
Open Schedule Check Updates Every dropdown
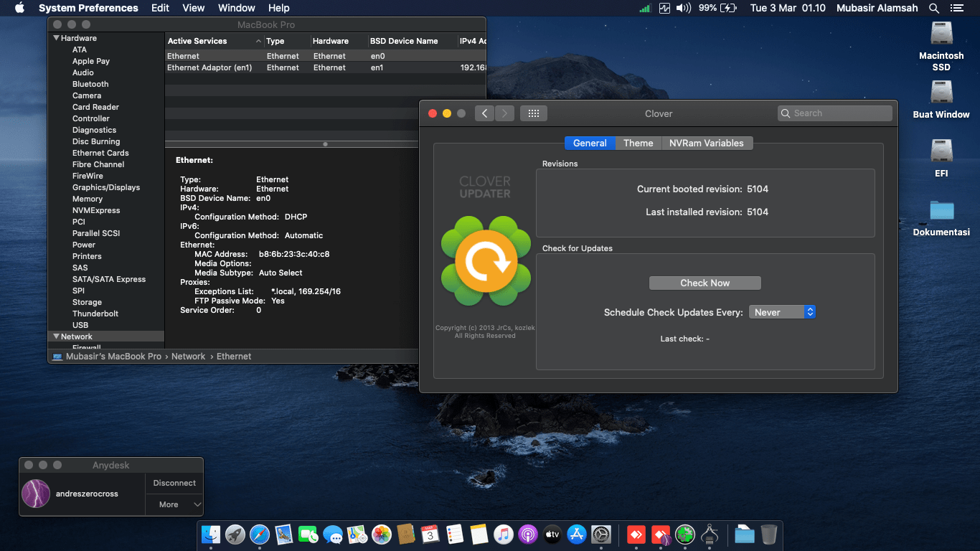click(782, 312)
